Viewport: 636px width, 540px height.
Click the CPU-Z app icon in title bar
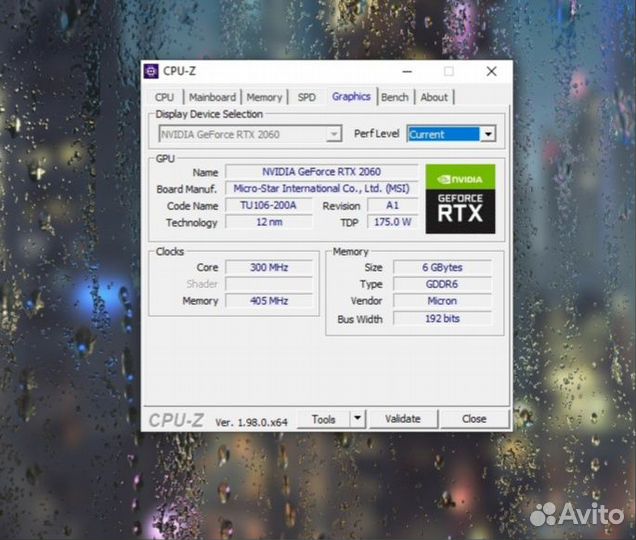coord(151,71)
